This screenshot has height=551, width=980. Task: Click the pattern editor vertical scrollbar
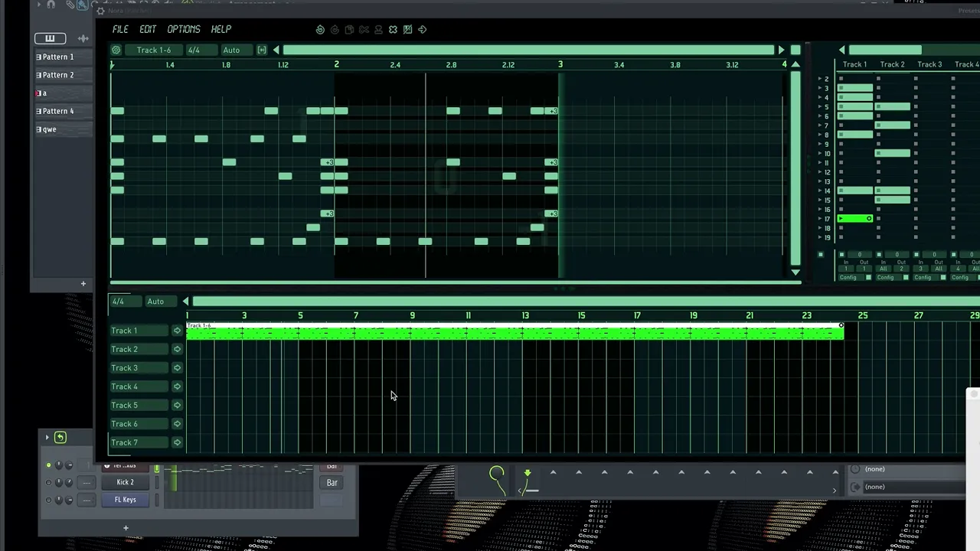[795, 168]
